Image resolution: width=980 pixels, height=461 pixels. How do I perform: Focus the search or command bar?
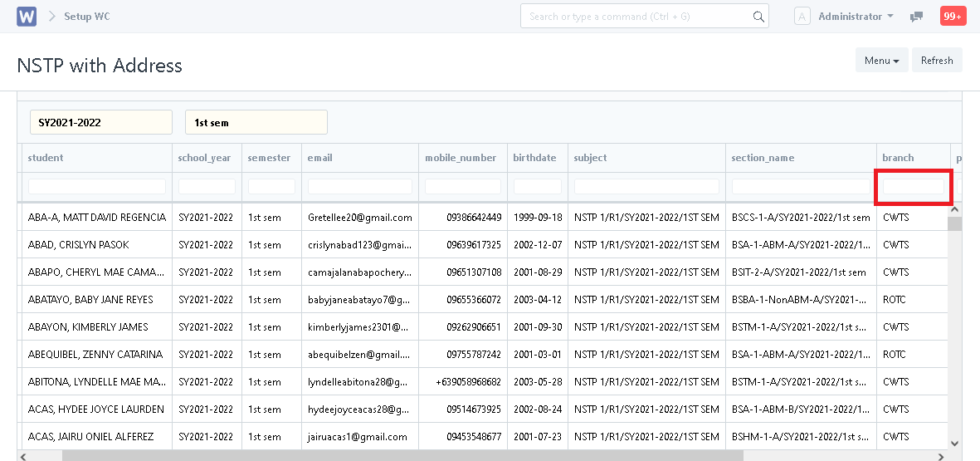coord(645,17)
